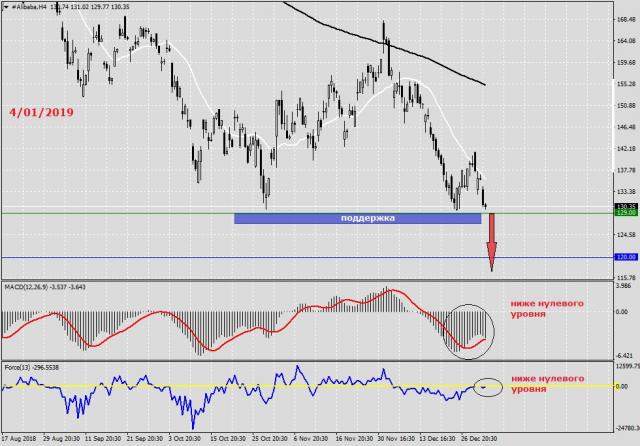Image resolution: width=640 pixels, height=446 pixels.
Task: Click the red text next to Force index
Action: [x=547, y=384]
